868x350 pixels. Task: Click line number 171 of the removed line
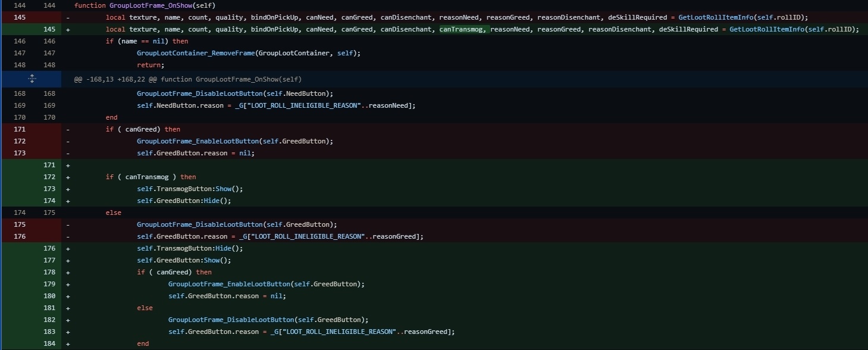[x=19, y=129]
